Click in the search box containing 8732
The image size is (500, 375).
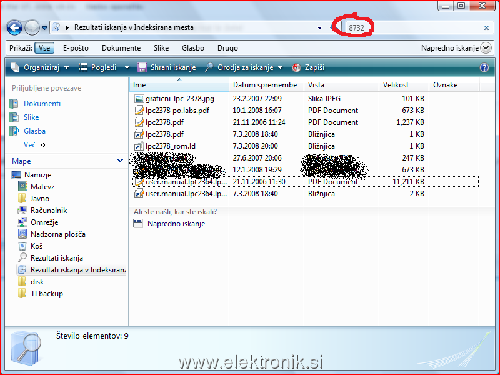pos(412,28)
